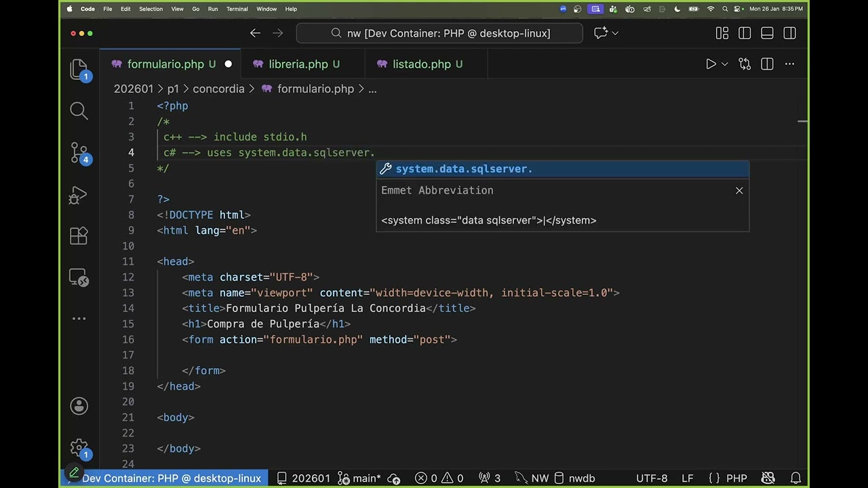Viewport: 868px width, 488px height.
Task: Click the breadcrumb ellipsis symbol
Action: pyautogui.click(x=372, y=89)
